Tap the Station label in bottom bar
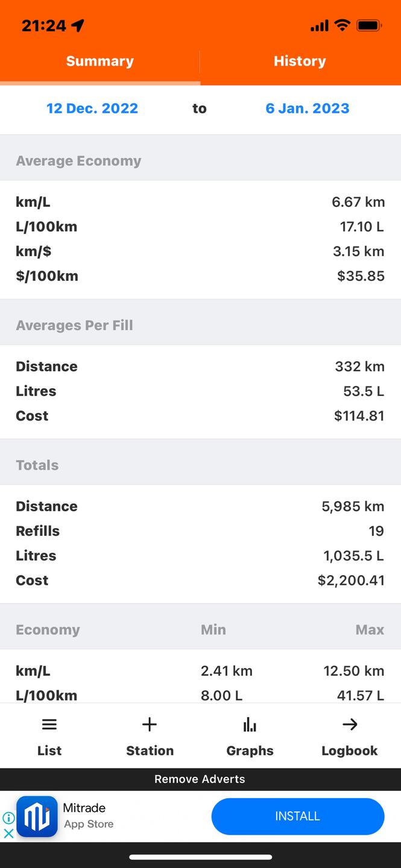This screenshot has width=401, height=868. tap(150, 750)
